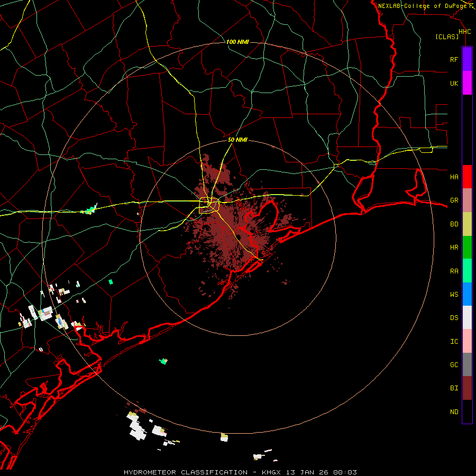Click the DS legend label
Viewport: 476px width, 476px height.
454,317
